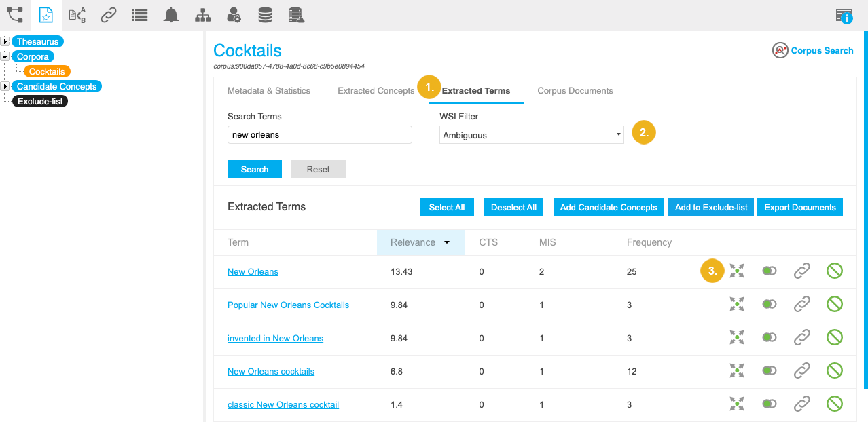Toggle the switch for classic New Orleans cocktail
This screenshot has width=868, height=422.
(x=770, y=404)
